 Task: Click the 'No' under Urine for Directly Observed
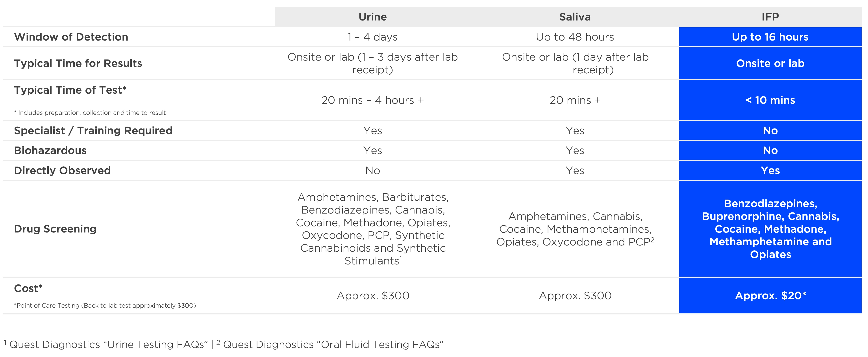click(x=372, y=171)
